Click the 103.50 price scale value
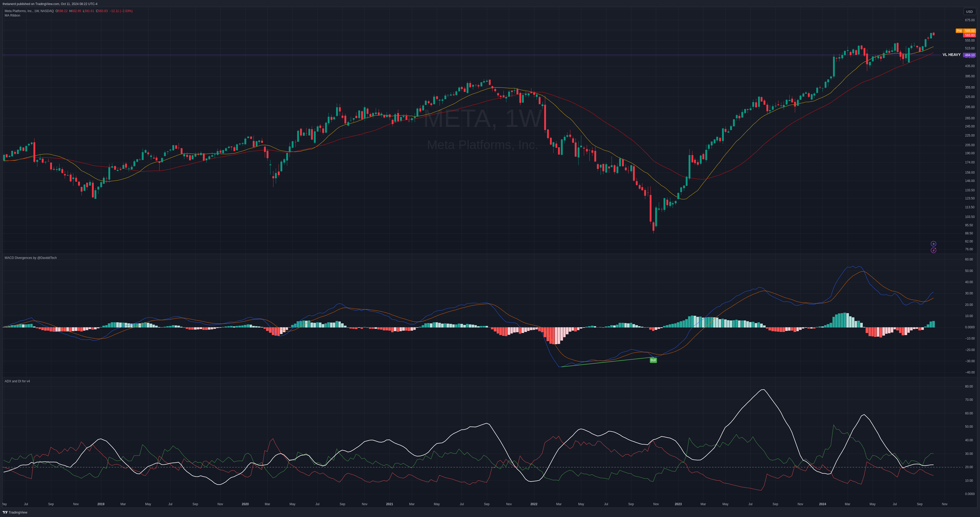 click(x=970, y=217)
